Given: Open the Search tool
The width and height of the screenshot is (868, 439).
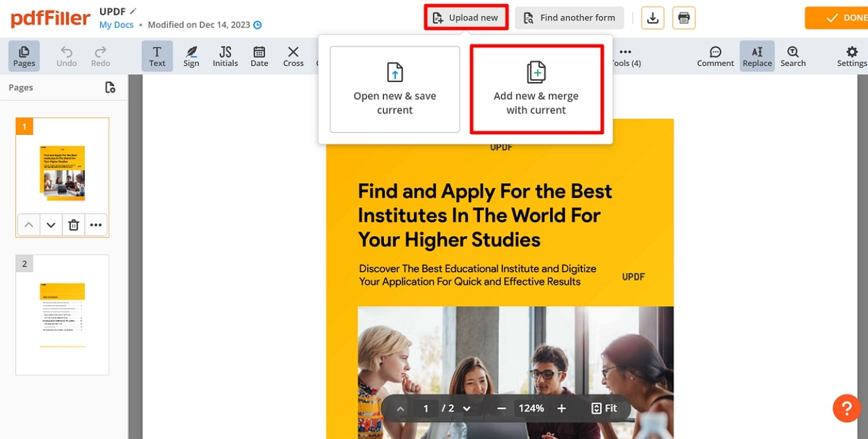Looking at the screenshot, I should tap(793, 55).
